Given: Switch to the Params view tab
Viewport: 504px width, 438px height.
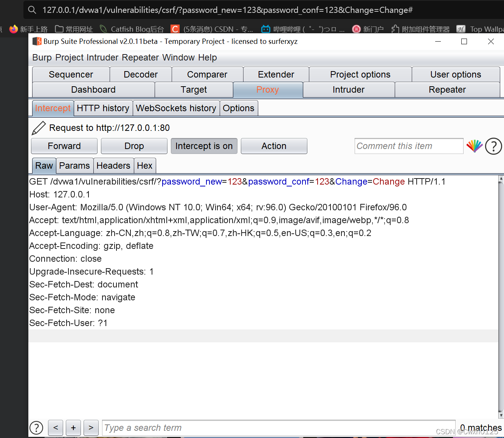Looking at the screenshot, I should point(74,166).
